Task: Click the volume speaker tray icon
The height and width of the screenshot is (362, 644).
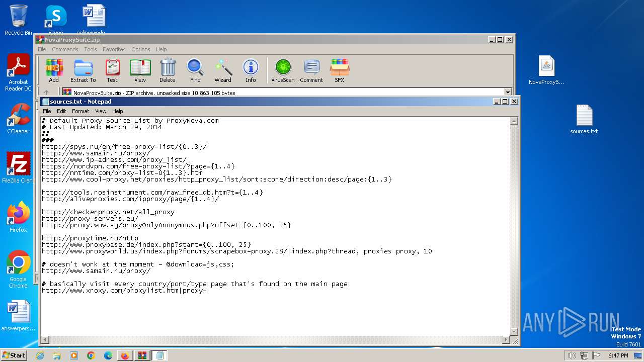Action: [x=572, y=355]
